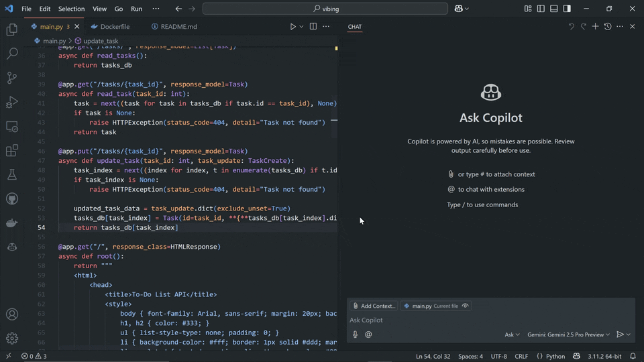This screenshot has width=644, height=362.
Task: Show chat history using the clock icon
Action: (x=607, y=27)
